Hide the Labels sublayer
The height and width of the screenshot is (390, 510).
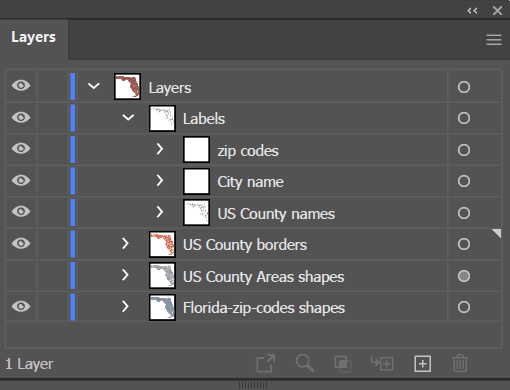21,117
